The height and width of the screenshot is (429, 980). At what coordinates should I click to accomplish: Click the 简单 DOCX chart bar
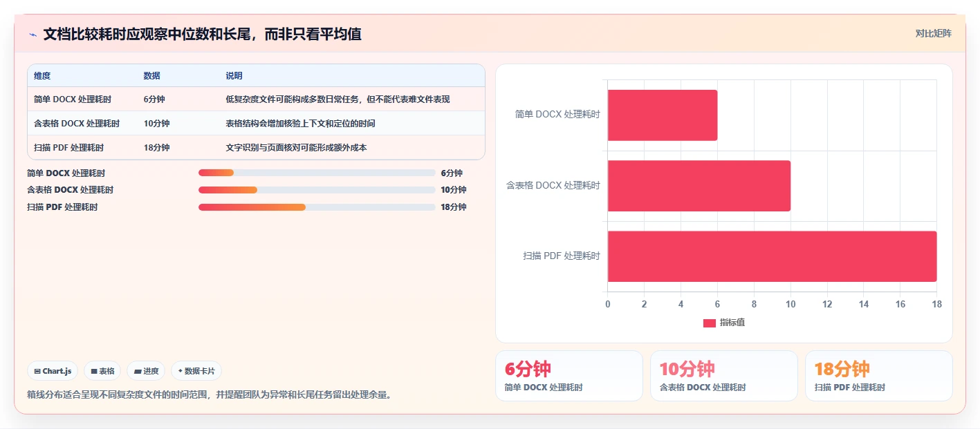click(663, 115)
